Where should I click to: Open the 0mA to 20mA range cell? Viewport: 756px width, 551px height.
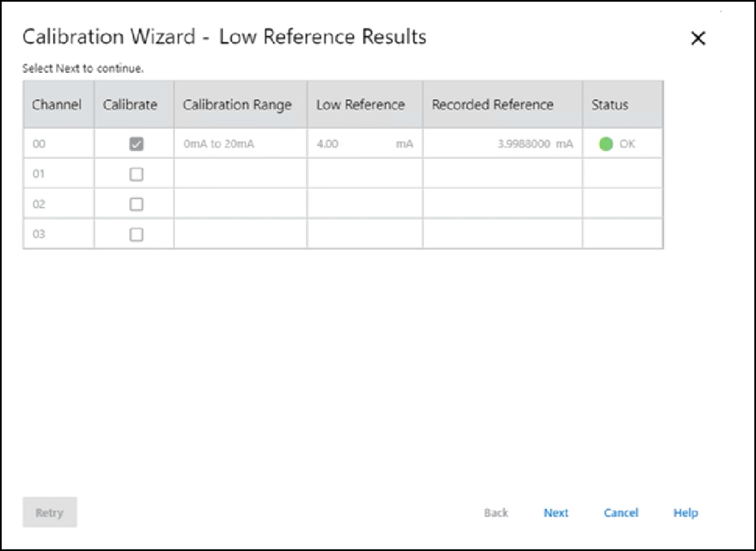(220, 144)
